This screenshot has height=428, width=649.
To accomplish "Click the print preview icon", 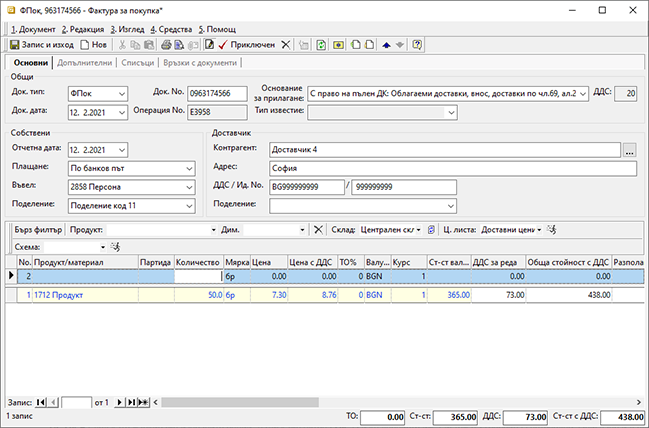I will 179,45.
